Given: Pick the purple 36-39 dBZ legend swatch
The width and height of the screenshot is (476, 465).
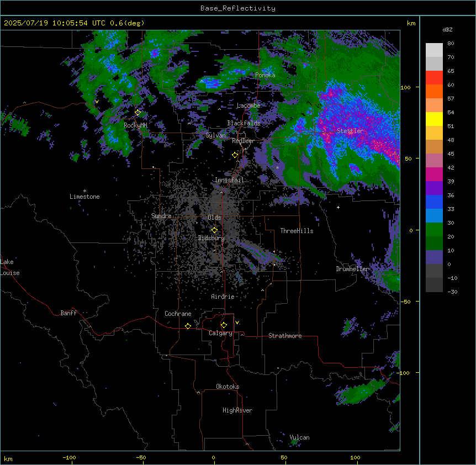Looking at the screenshot, I should pos(434,188).
